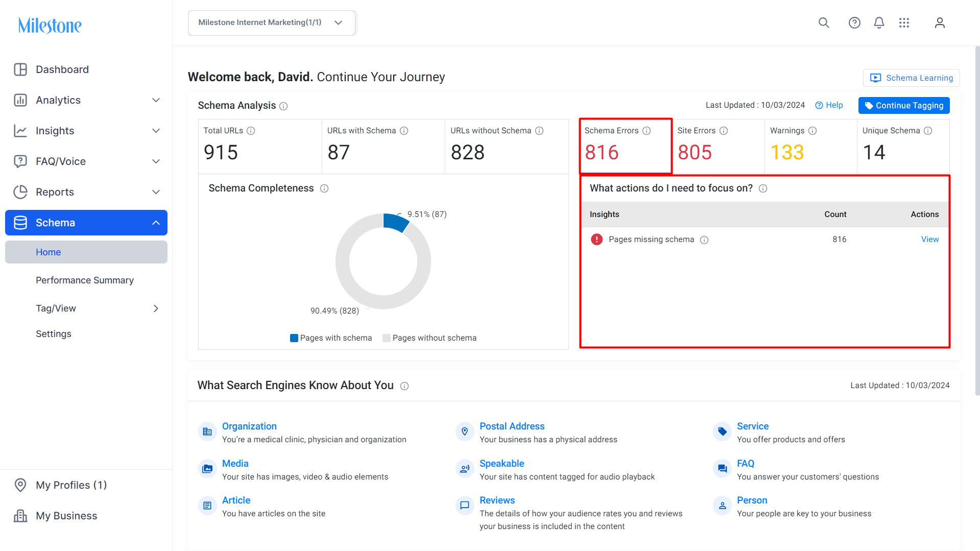The width and height of the screenshot is (980, 551).
Task: Click the Speakable voice icon
Action: click(465, 469)
